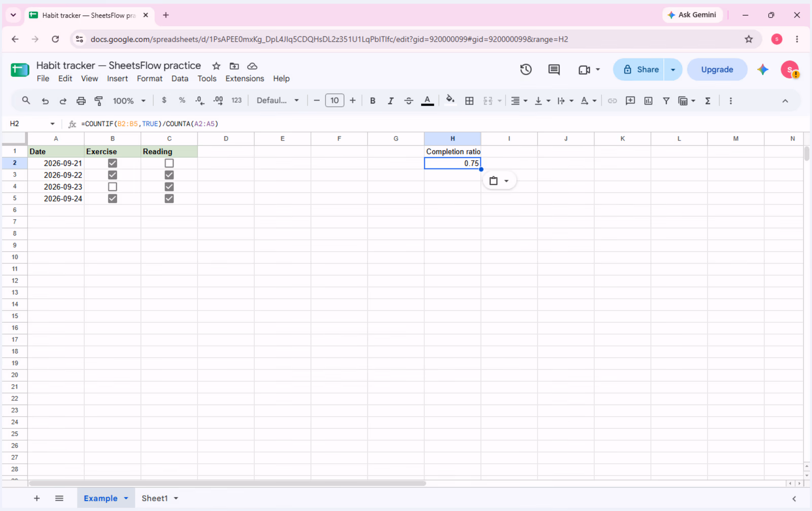Add a new sheet with plus button
The height and width of the screenshot is (511, 812).
tap(37, 498)
